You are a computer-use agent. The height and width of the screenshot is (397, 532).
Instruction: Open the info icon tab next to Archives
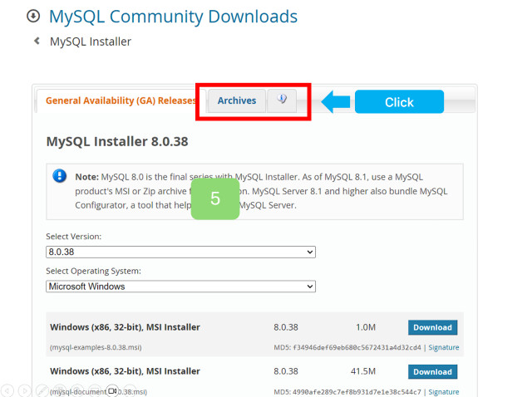(x=282, y=100)
